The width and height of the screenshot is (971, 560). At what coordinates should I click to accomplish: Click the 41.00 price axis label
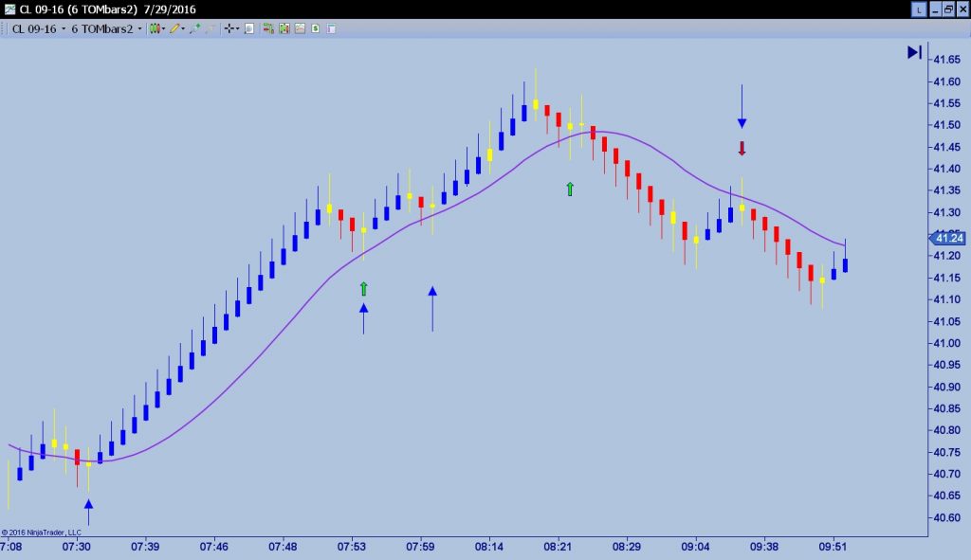947,343
